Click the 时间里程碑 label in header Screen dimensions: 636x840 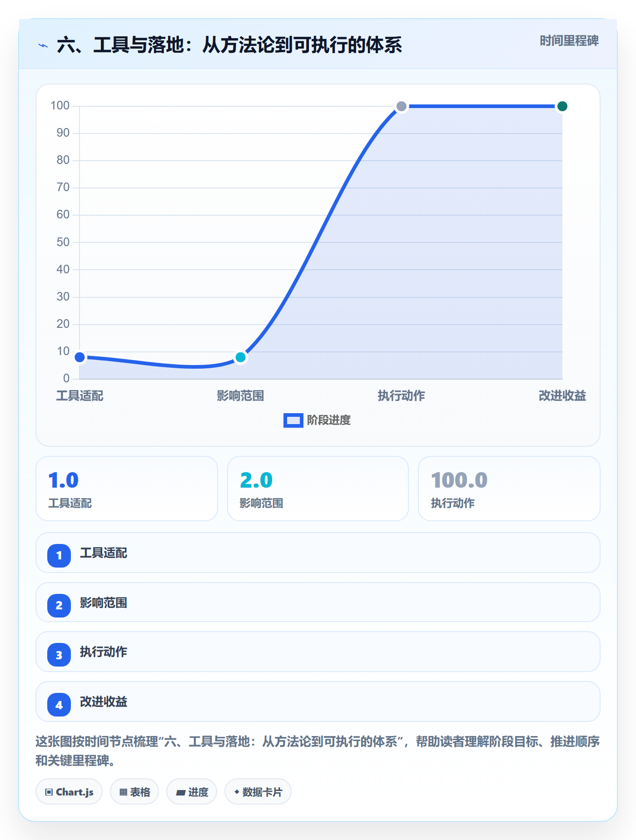pos(569,41)
